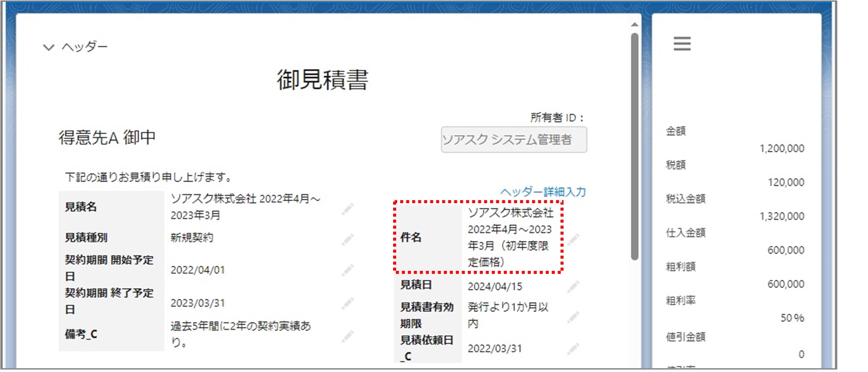Click the 粗利率 label in side panel
The width and height of the screenshot is (868, 372).
(x=680, y=301)
